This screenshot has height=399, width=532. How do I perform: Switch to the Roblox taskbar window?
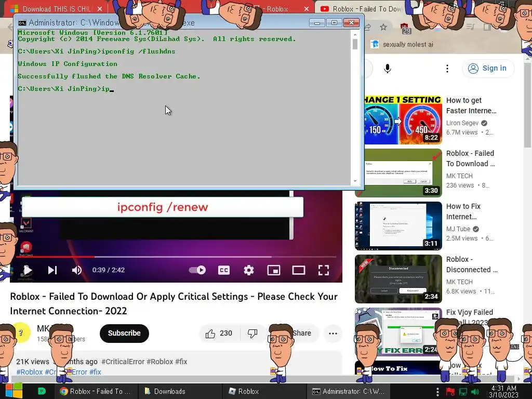coord(264,391)
